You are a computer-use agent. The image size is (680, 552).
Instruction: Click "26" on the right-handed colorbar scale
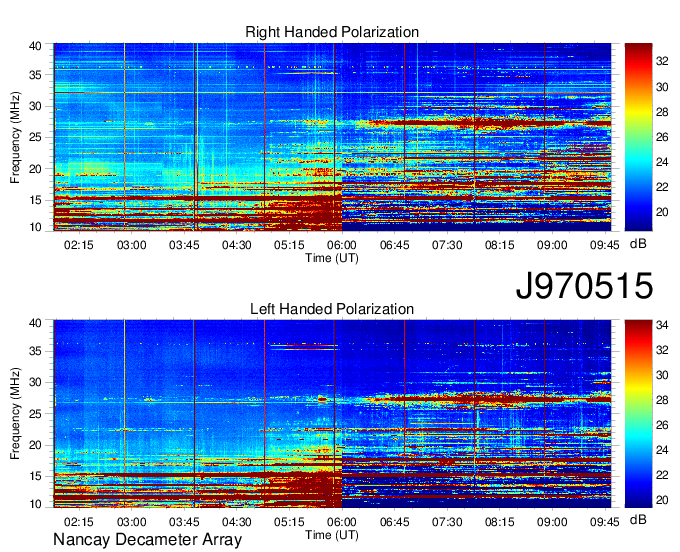[662, 137]
